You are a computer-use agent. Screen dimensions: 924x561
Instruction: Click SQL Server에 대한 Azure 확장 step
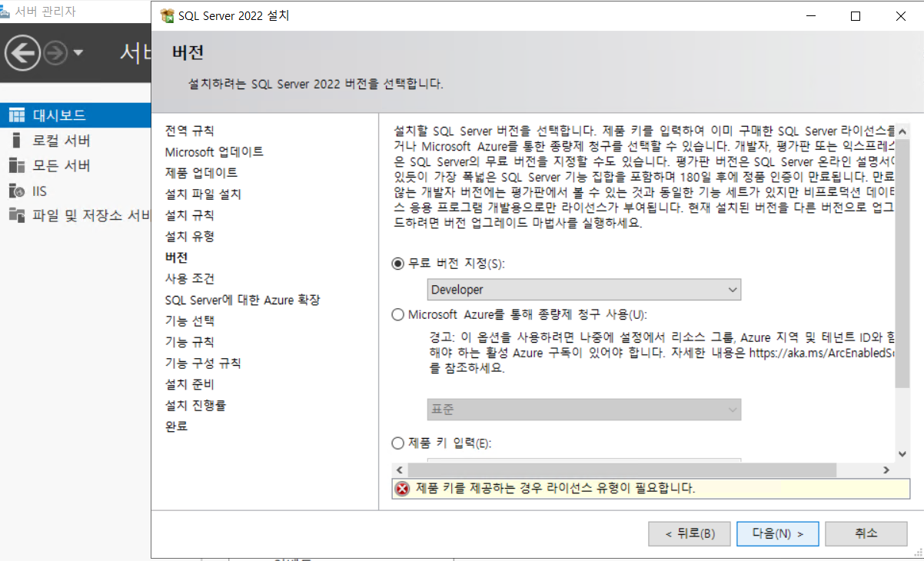click(242, 300)
